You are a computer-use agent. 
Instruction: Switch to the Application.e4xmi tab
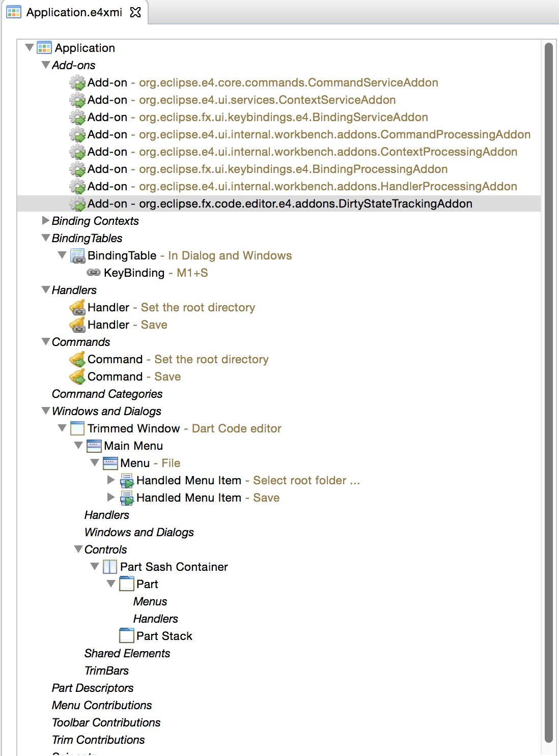[74, 12]
